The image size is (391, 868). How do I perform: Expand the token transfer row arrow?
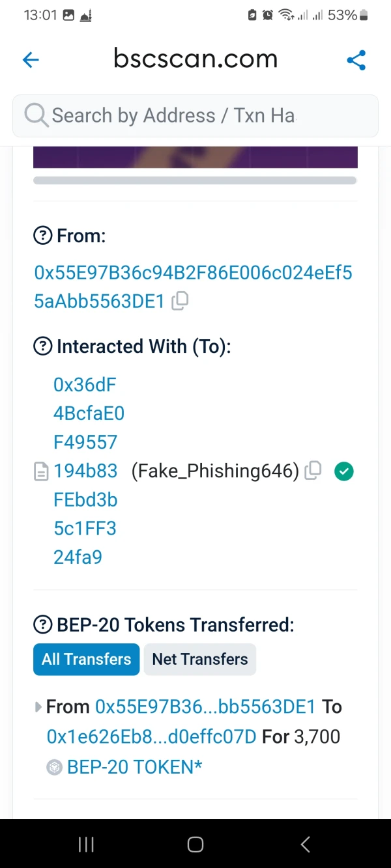click(x=38, y=707)
